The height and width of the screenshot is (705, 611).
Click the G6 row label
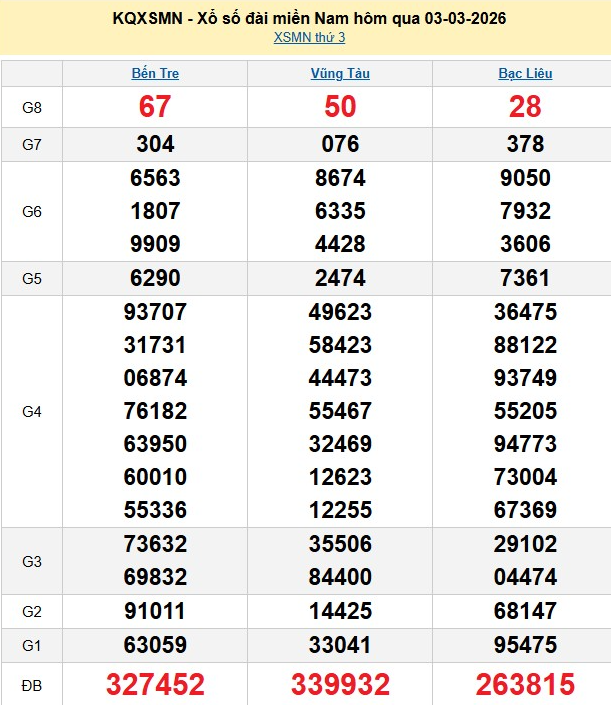tap(32, 211)
